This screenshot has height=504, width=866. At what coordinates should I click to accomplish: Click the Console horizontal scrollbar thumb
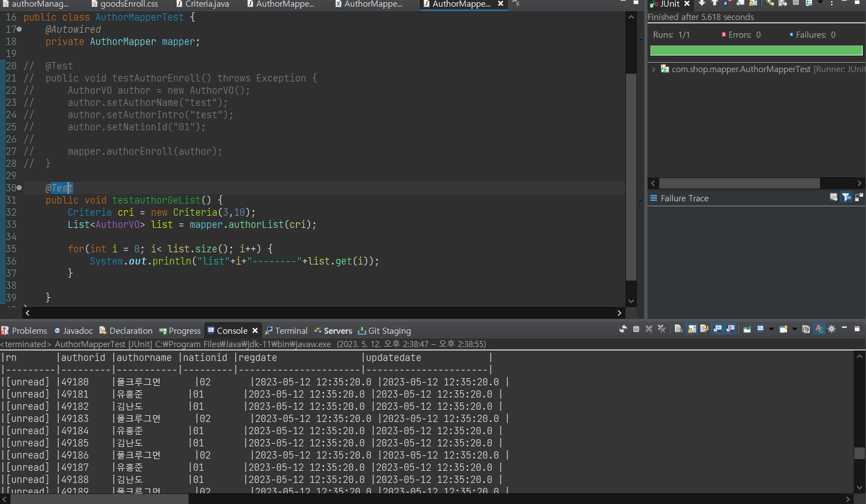pyautogui.click(x=100, y=499)
